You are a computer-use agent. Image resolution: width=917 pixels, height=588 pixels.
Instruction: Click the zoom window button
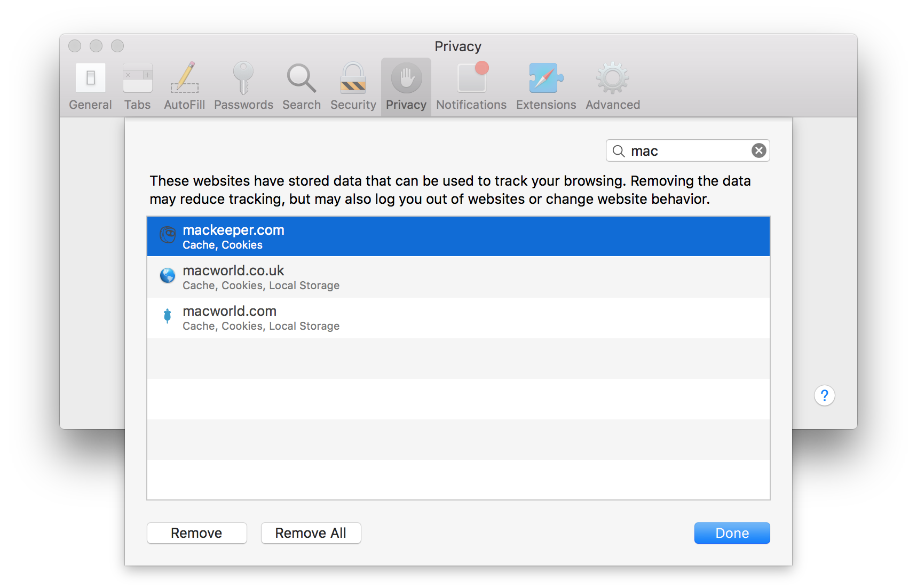[117, 46]
